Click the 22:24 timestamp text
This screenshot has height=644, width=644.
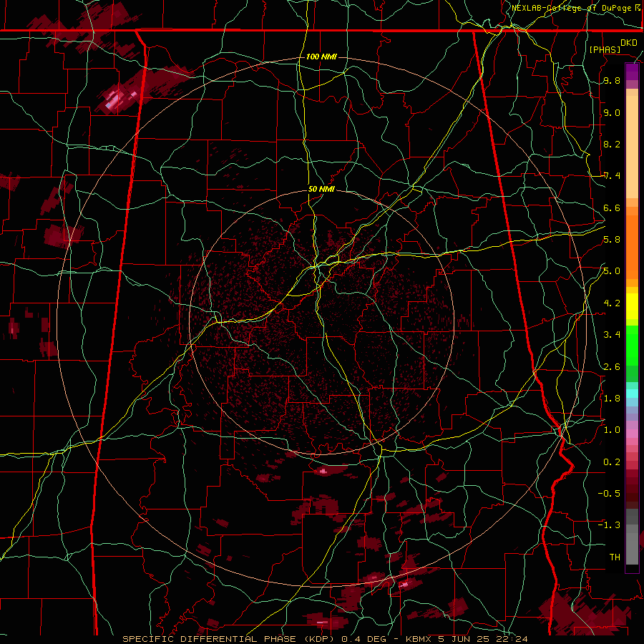tap(512, 639)
